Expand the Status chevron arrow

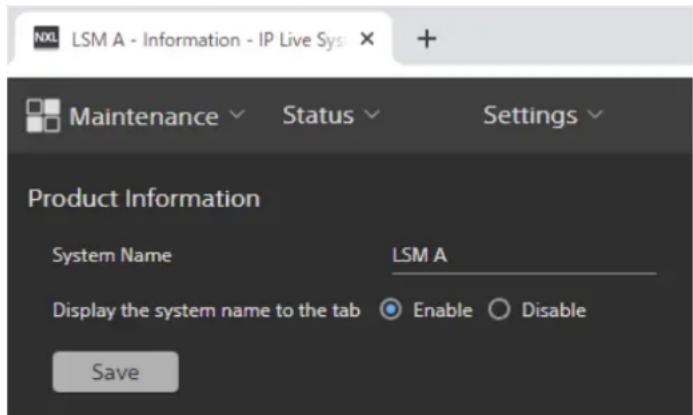pos(372,115)
